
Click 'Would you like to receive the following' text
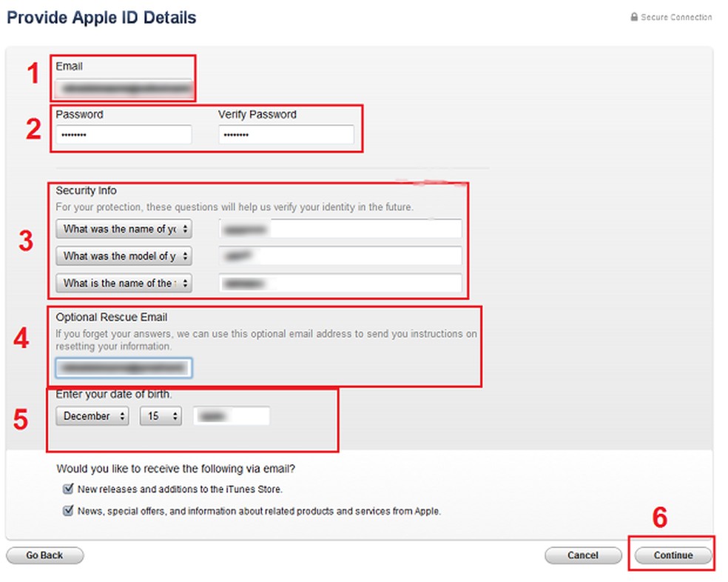click(x=175, y=469)
